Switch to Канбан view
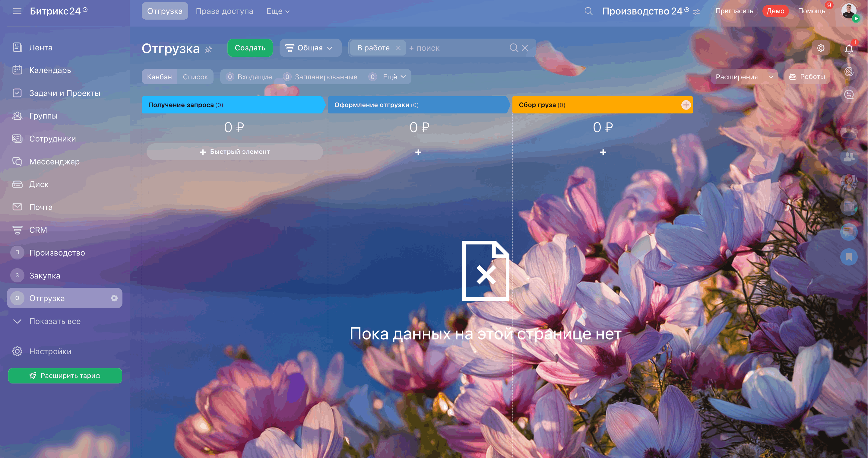 tap(159, 77)
